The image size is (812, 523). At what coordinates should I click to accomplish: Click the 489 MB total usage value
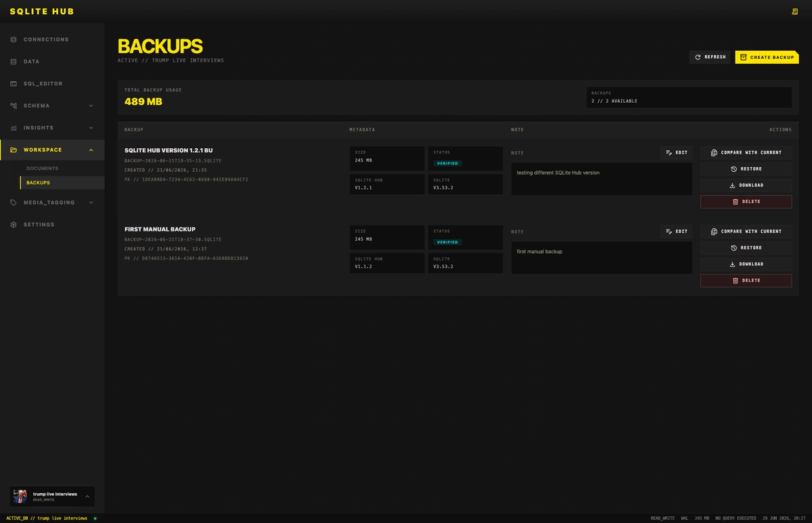pyautogui.click(x=143, y=101)
